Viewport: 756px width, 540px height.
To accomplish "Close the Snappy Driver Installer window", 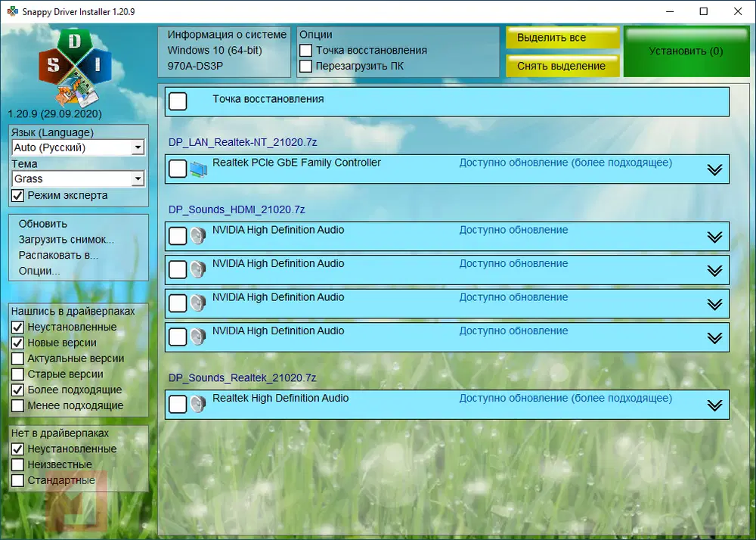I will pos(738,11).
